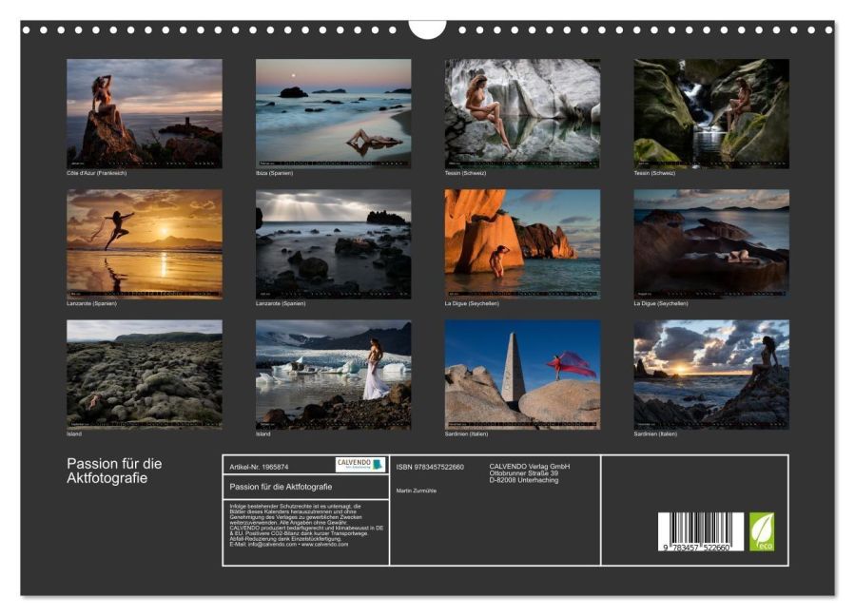The width and height of the screenshot is (855, 616).
Task: Click the 'Ottobrunner Straße 39' address line
Action: [523, 473]
